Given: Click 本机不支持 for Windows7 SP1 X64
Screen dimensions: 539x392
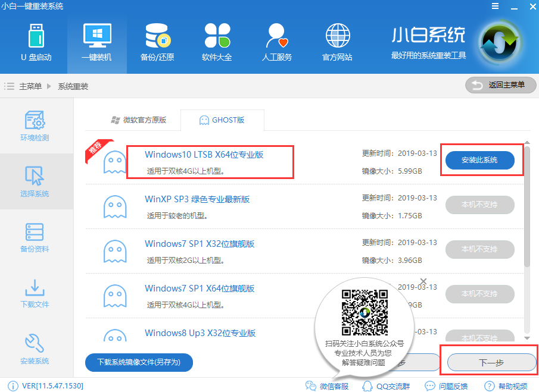Looking at the screenshot, I should point(480,294).
